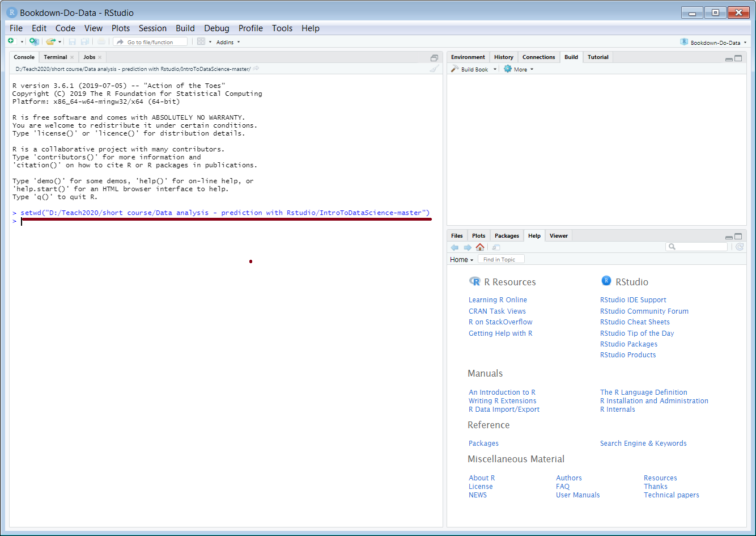Viewport: 756px width, 536px height.
Task: Open the CRAN Task Views link
Action: point(497,311)
